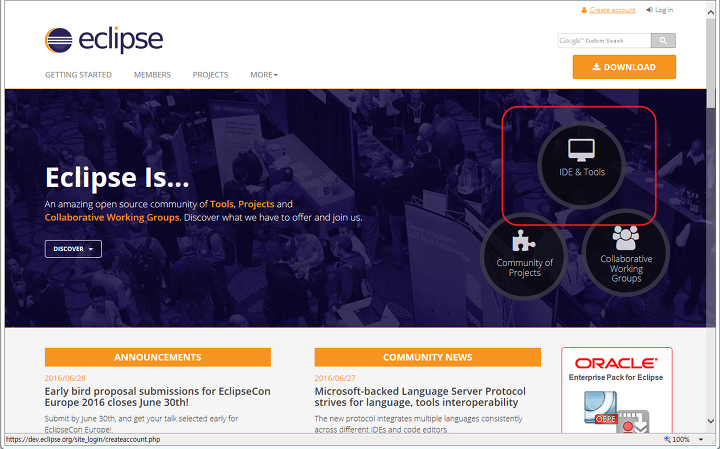Click the scrollbar down arrow
Screen dimensions: 720x449
click(x=711, y=421)
